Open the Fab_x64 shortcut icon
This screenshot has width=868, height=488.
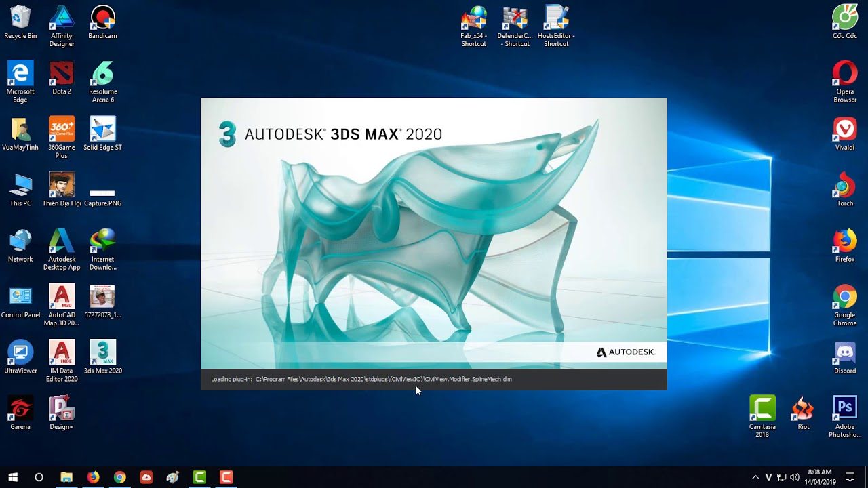click(474, 26)
